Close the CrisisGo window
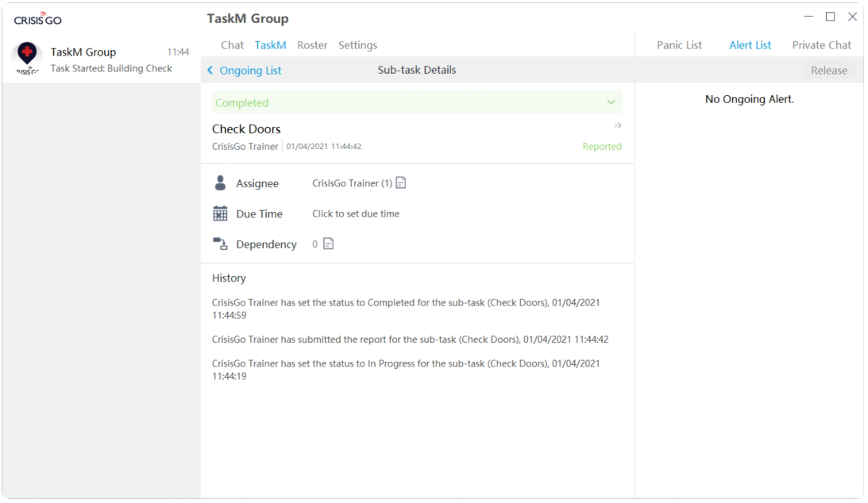The image size is (868, 503). [852, 17]
